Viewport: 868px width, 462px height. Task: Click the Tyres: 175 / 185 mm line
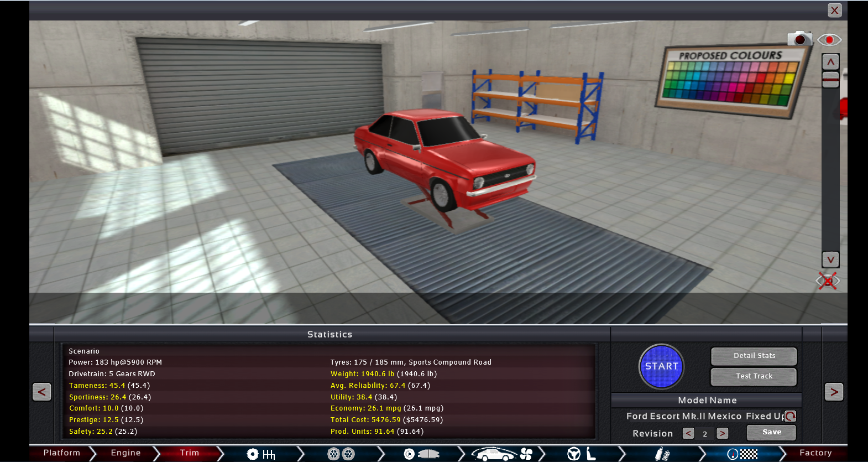(x=411, y=362)
